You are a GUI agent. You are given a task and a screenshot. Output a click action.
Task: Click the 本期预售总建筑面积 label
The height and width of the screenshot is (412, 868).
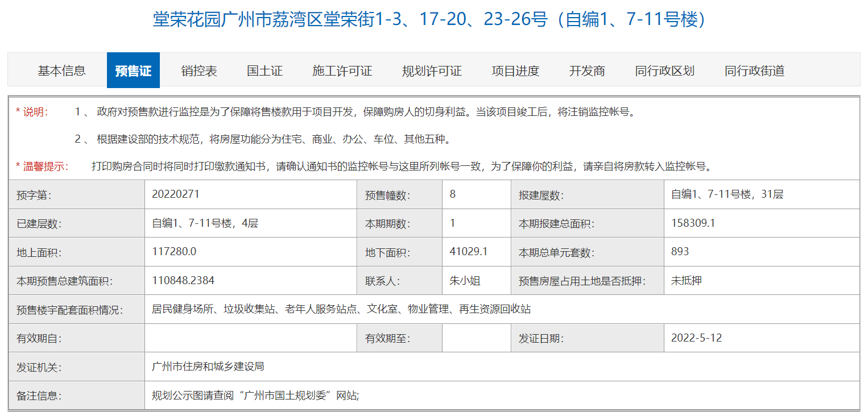pos(65,281)
